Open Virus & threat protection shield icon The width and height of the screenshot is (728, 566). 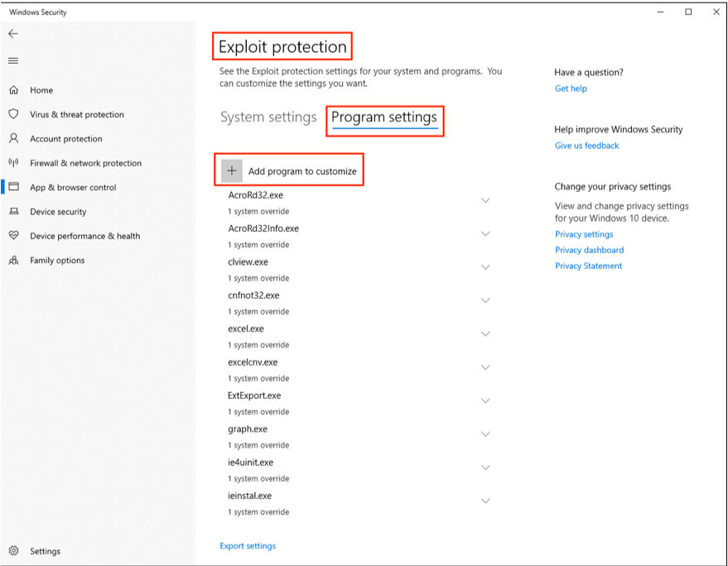(14, 114)
